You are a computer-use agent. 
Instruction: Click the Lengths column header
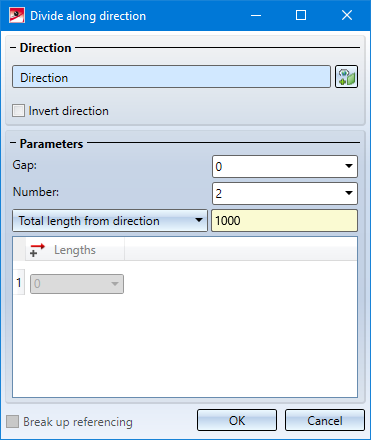pyautogui.click(x=75, y=250)
